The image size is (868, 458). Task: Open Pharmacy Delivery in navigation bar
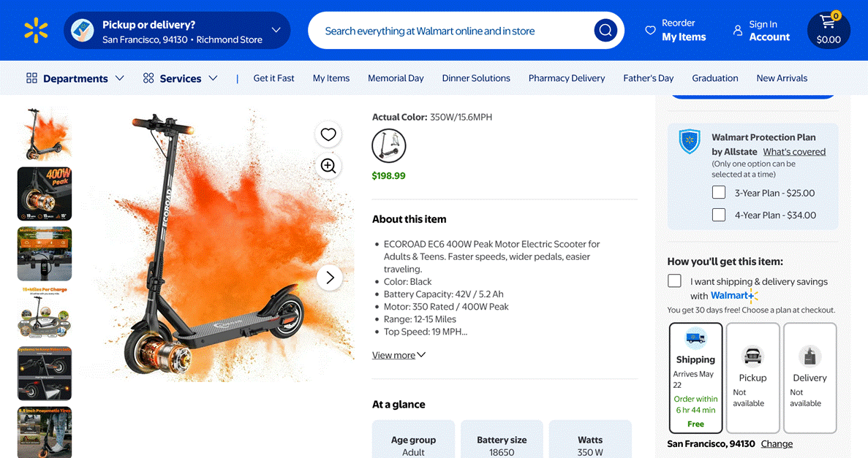click(x=566, y=78)
